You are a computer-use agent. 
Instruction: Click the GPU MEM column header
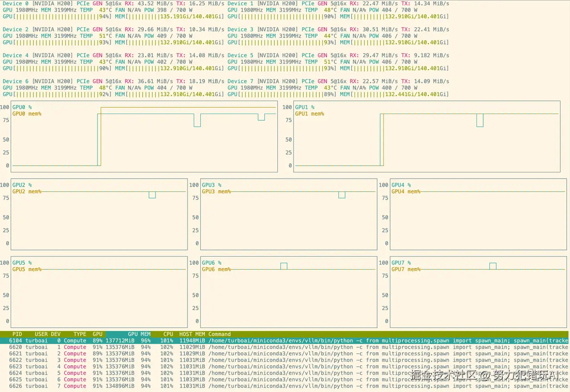[139, 334]
